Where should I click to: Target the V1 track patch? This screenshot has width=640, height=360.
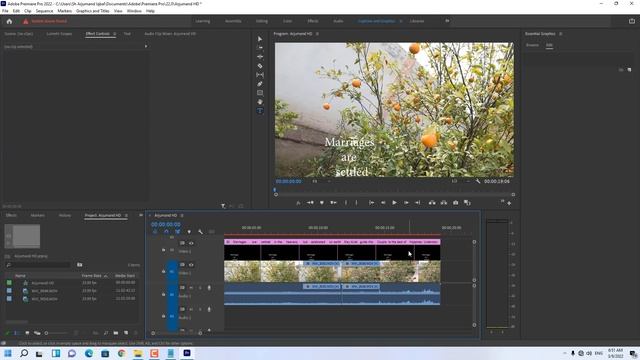(172, 271)
